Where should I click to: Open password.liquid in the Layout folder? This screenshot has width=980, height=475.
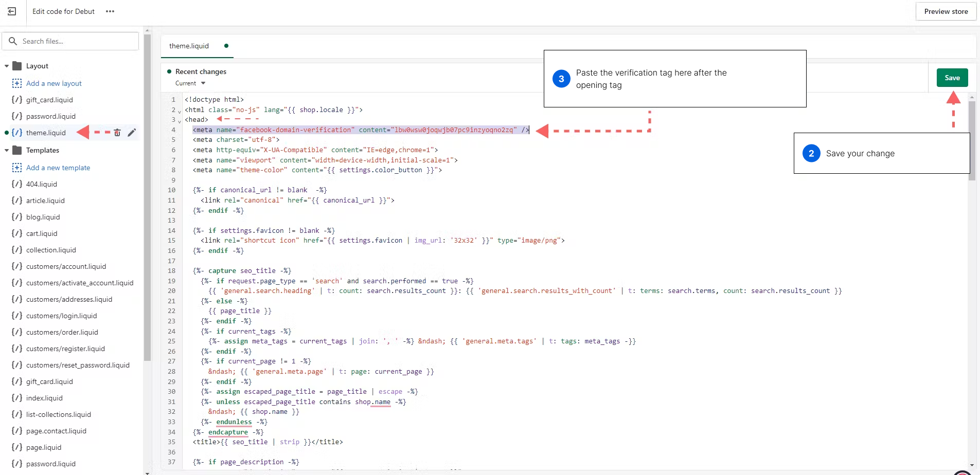(51, 116)
